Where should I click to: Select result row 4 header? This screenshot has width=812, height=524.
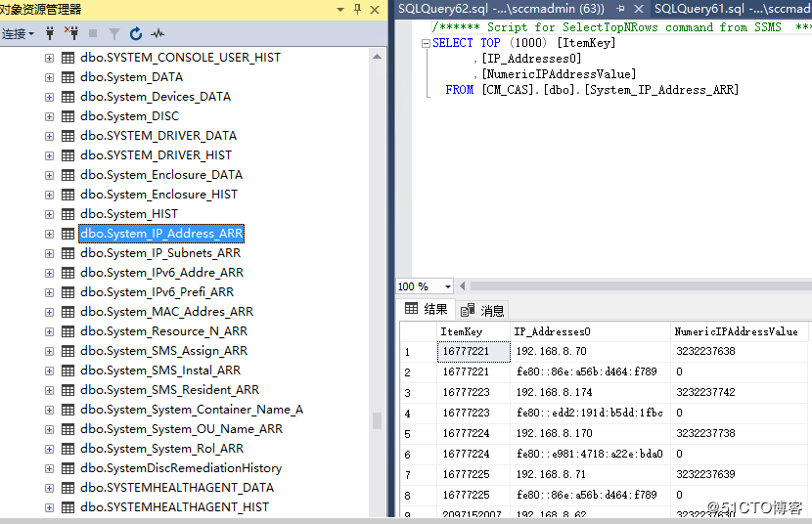419,414
